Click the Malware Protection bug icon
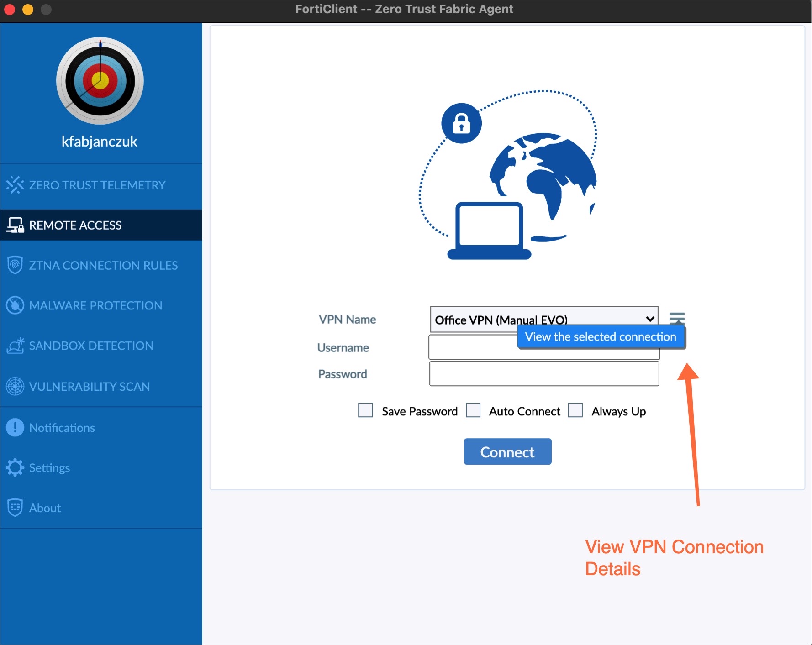 tap(15, 305)
